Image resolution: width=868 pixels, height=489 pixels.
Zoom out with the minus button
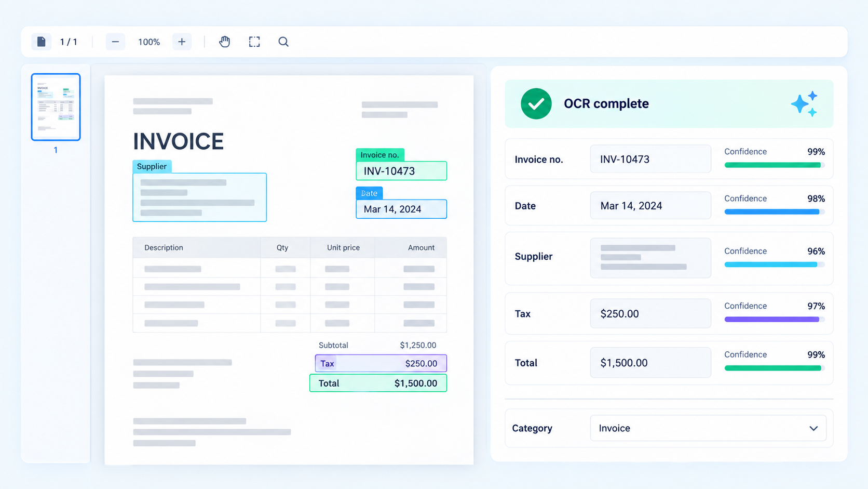point(115,42)
